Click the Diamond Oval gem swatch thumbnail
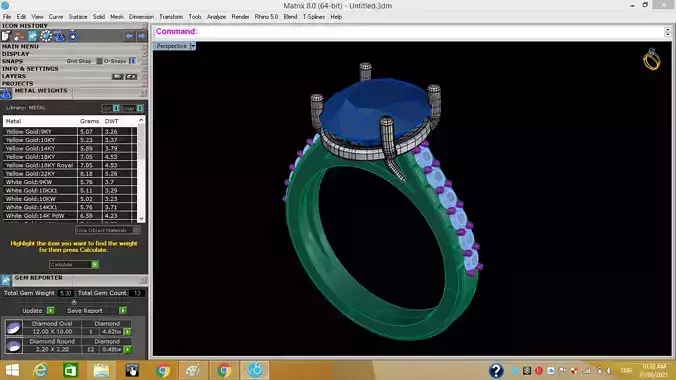Image resolution: width=676 pixels, height=380 pixels. click(x=13, y=328)
